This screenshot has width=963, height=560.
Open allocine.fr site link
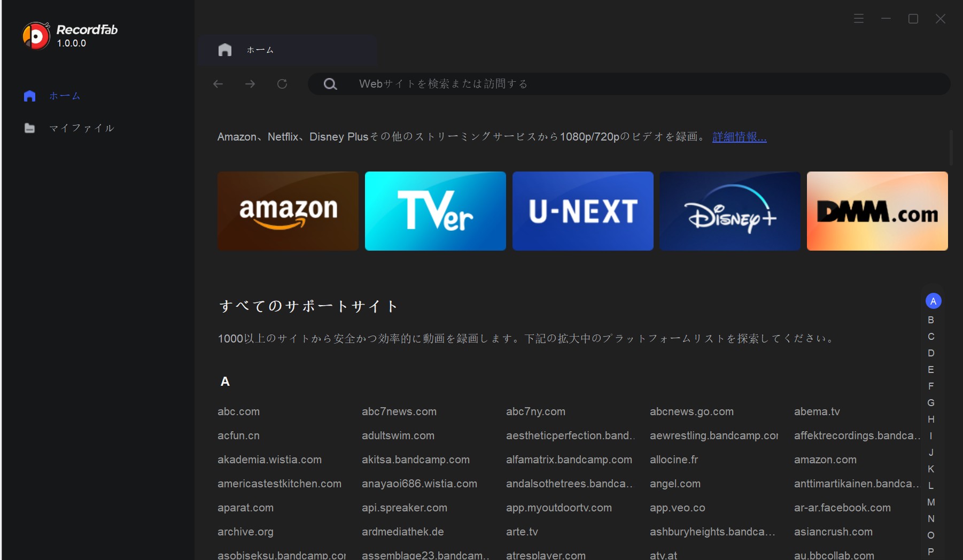[674, 460]
